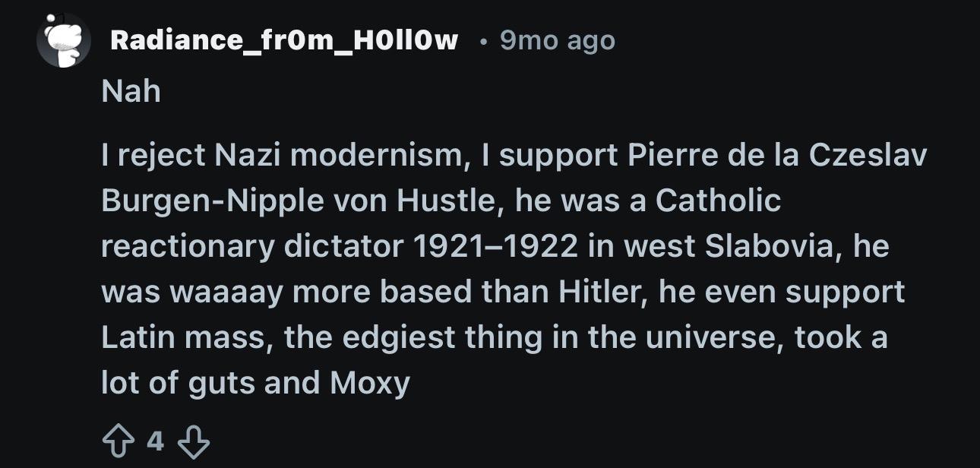The width and height of the screenshot is (980, 468).
Task: Click the vote count number 4
Action: [155, 441]
